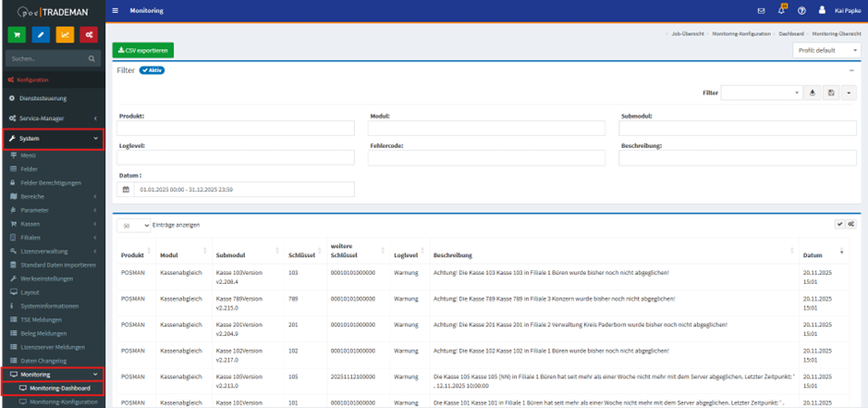Toggle the hamburger menu in top bar

tap(115, 10)
